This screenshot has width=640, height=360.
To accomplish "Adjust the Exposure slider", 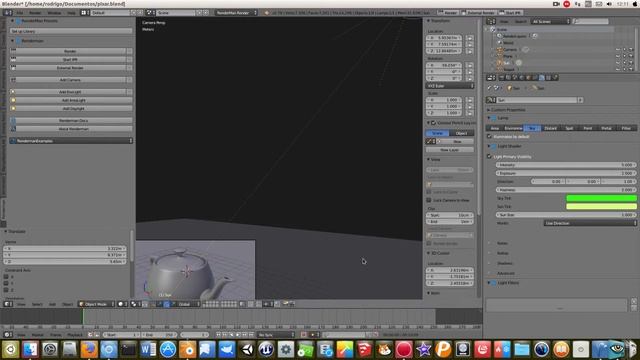I will click(x=566, y=173).
